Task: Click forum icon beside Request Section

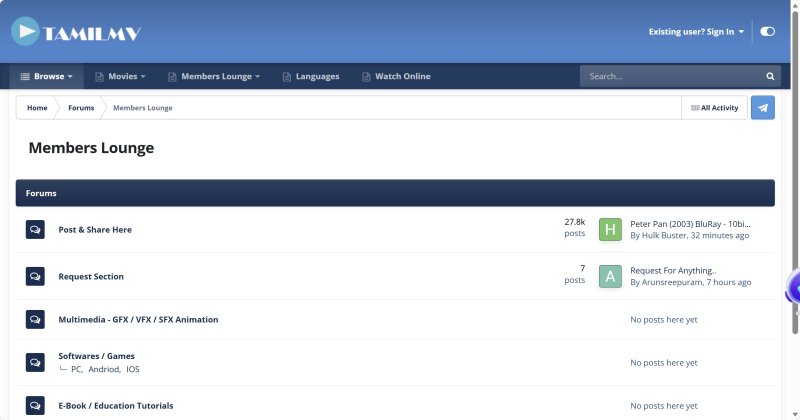Action: point(35,276)
